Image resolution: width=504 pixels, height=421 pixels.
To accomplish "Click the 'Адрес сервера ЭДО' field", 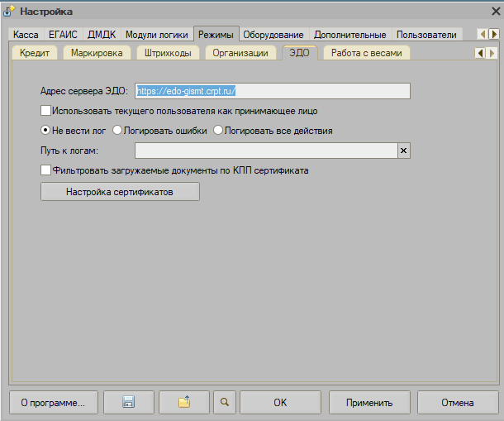I will (272, 91).
